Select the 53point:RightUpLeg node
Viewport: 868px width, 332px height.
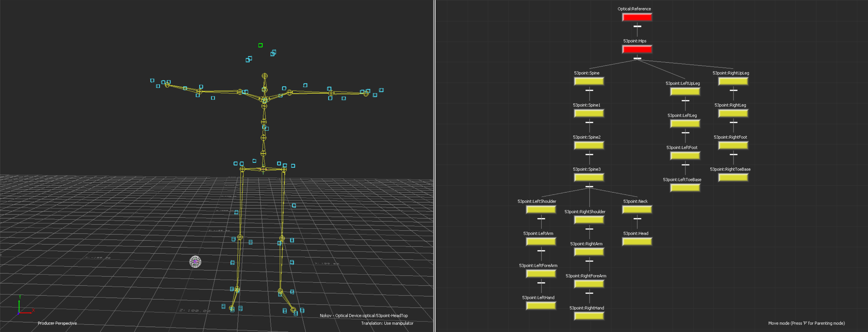[x=733, y=81]
